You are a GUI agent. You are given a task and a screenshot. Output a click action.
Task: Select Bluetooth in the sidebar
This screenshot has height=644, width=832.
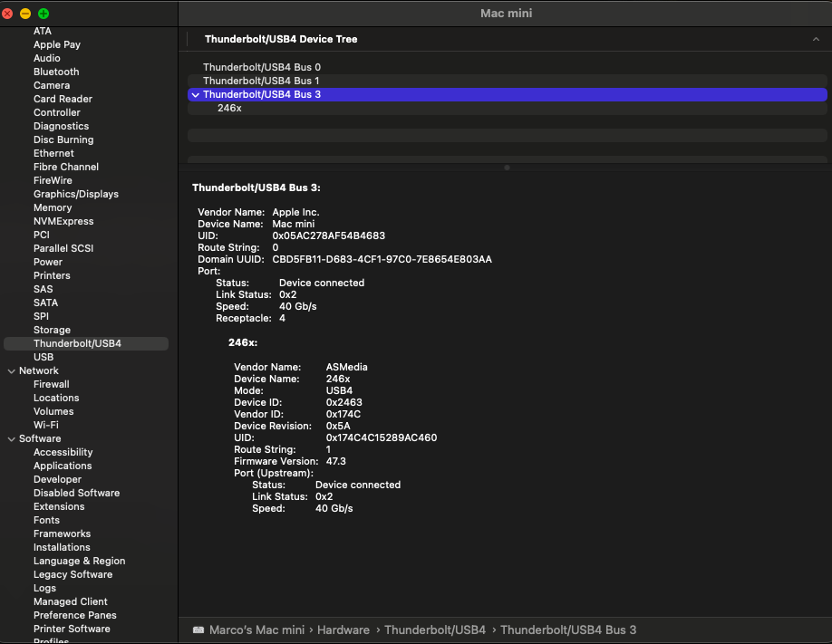click(56, 72)
